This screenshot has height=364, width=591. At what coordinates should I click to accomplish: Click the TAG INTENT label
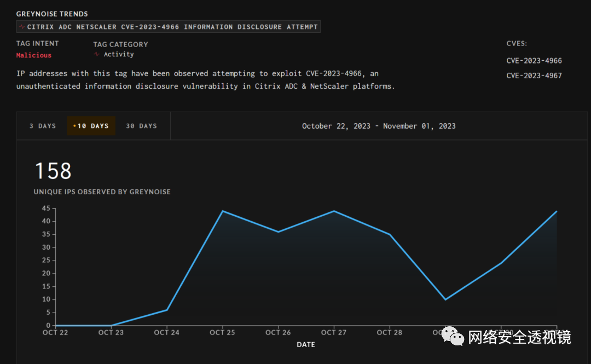[x=37, y=43]
